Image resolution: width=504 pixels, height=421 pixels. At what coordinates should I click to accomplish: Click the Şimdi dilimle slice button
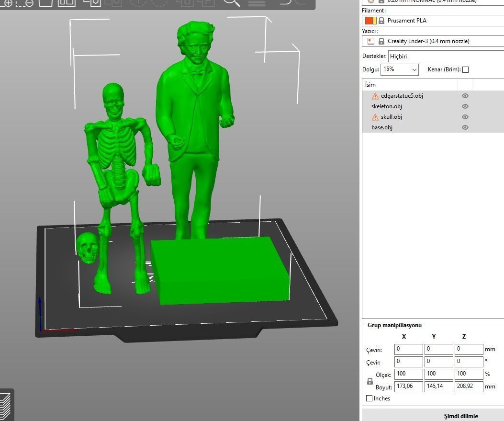point(433,416)
